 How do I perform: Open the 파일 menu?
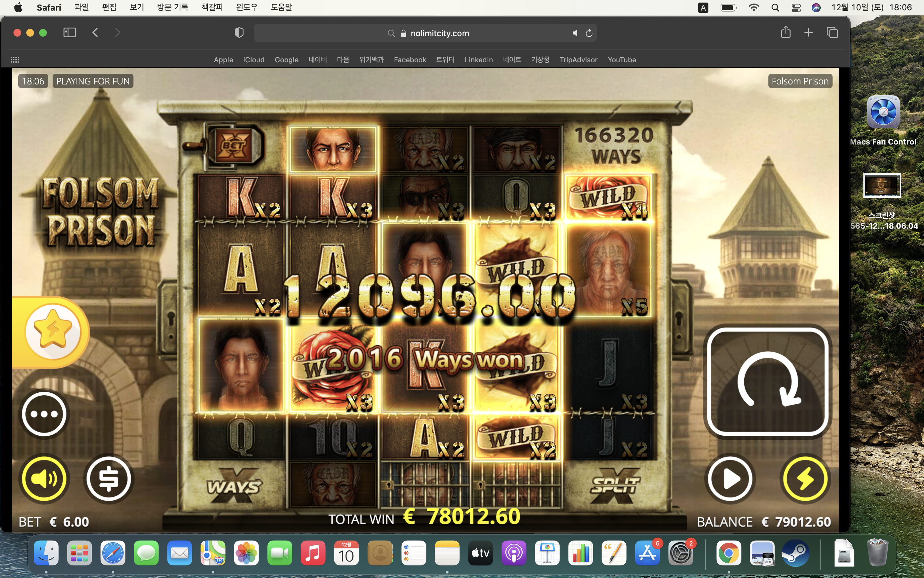82,7
